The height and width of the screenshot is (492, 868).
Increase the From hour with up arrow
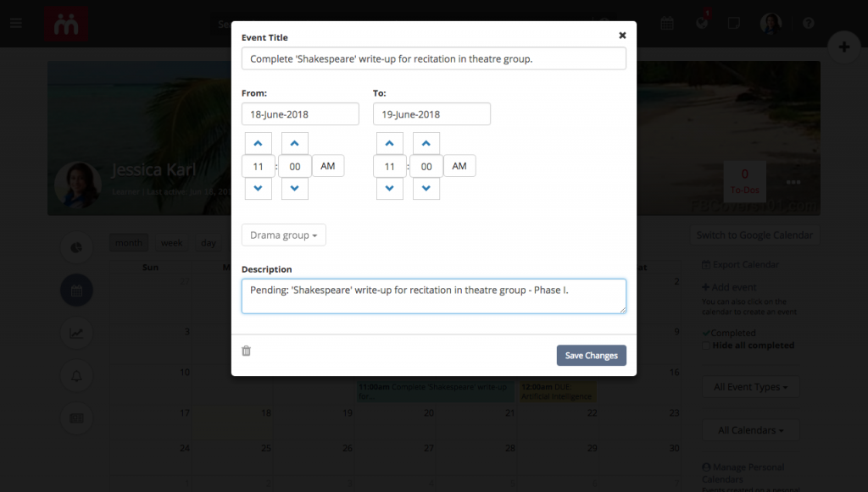258,143
